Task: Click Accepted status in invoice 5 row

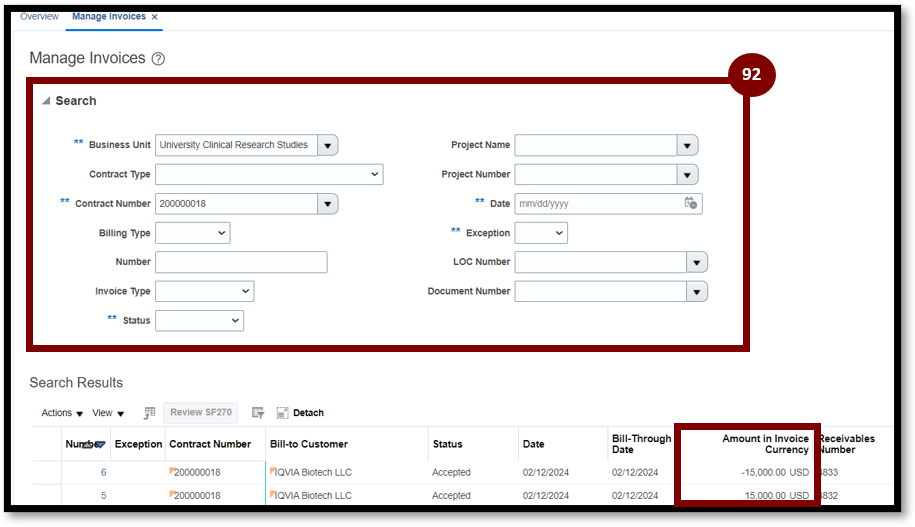Action: click(x=451, y=496)
